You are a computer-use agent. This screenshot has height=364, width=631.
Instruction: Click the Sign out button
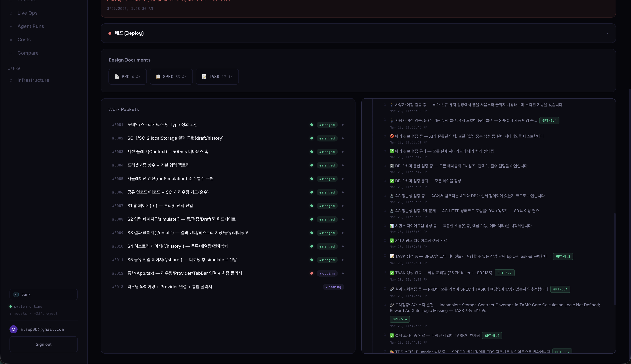click(x=43, y=344)
